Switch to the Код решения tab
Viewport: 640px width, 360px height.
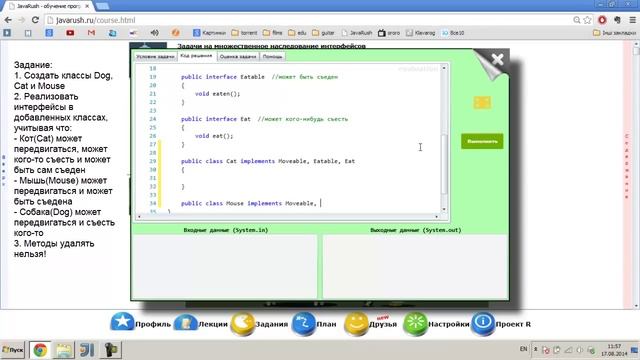196,56
